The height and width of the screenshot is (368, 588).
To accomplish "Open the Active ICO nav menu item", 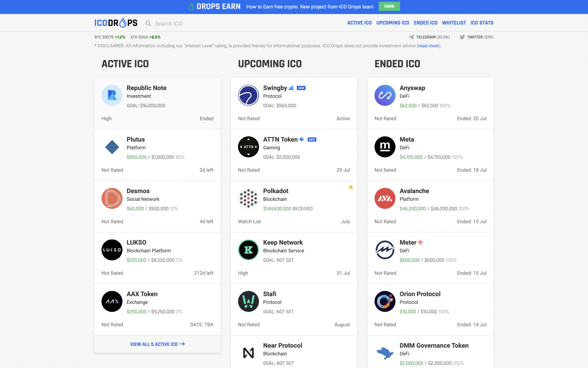I will pos(359,23).
